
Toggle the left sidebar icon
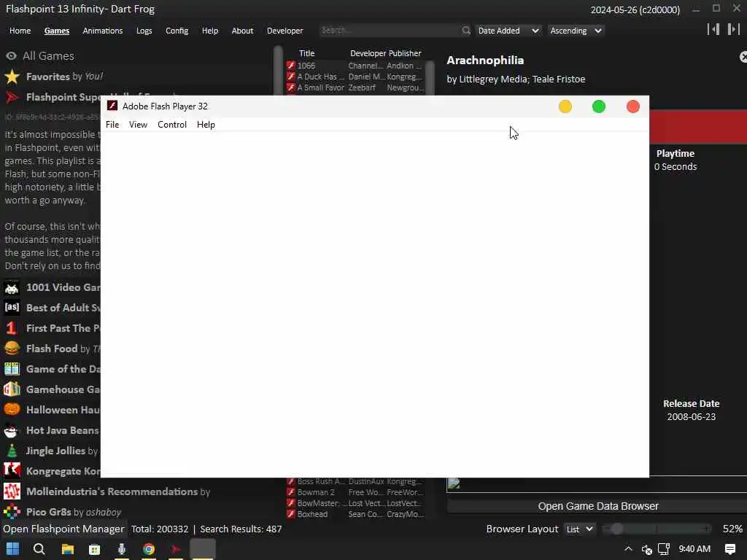(x=713, y=29)
